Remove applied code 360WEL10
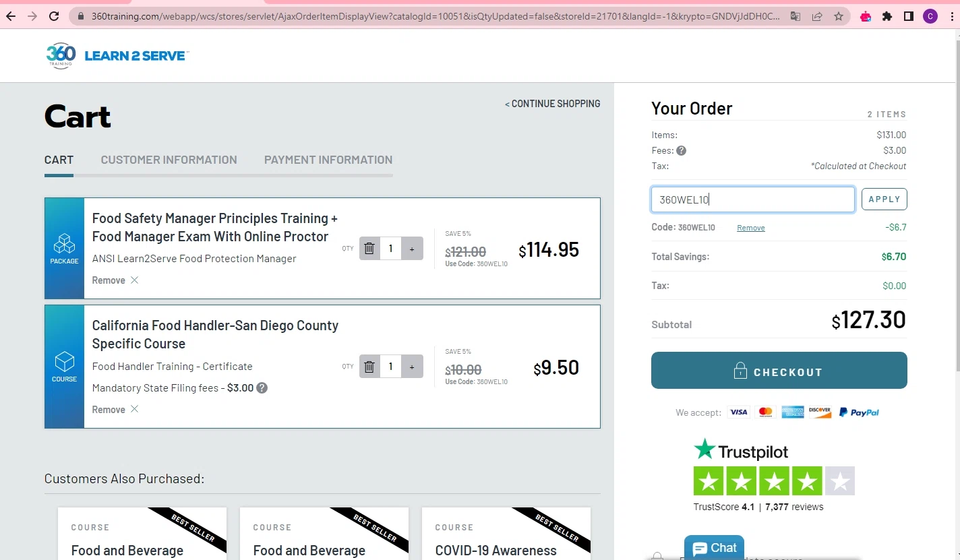 pos(751,228)
